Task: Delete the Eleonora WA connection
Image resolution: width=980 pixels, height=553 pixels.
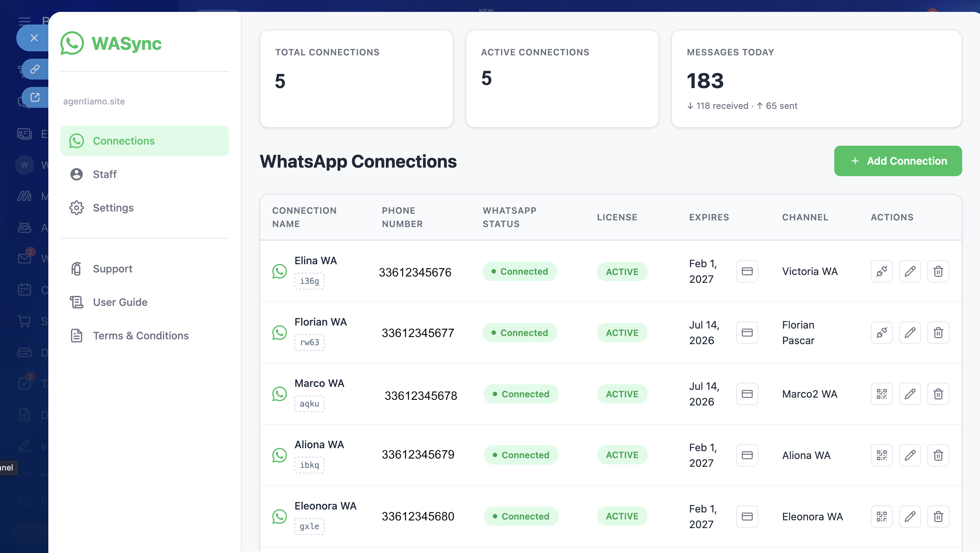Action: 938,517
